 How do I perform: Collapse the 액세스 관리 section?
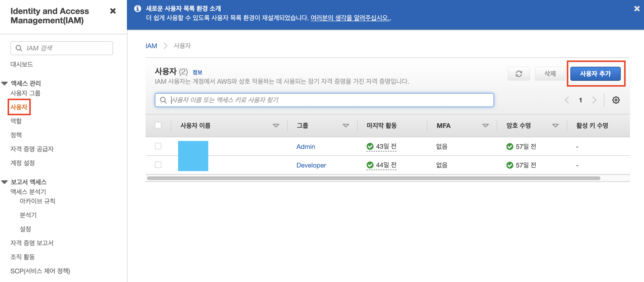(4, 84)
